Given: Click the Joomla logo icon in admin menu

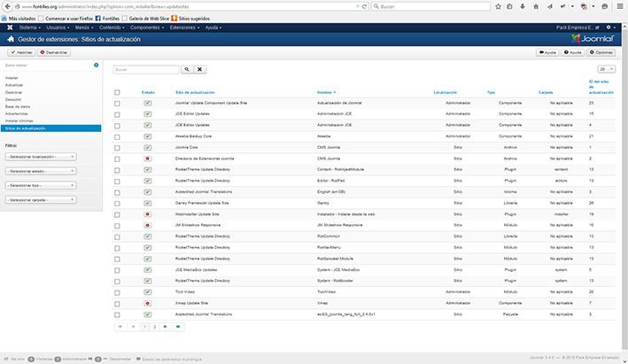Looking at the screenshot, I should pyautogui.click(x=10, y=27).
